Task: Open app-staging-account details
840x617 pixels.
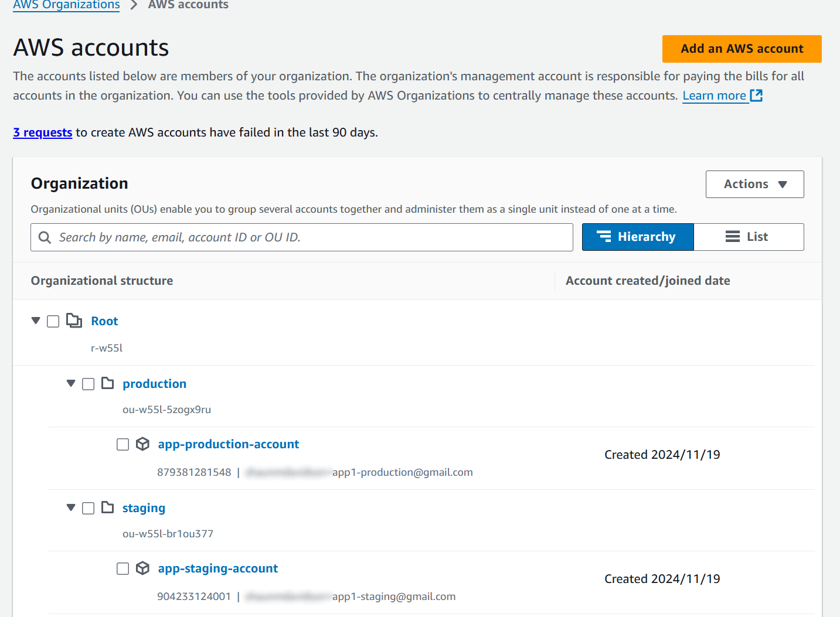Action: coord(218,568)
